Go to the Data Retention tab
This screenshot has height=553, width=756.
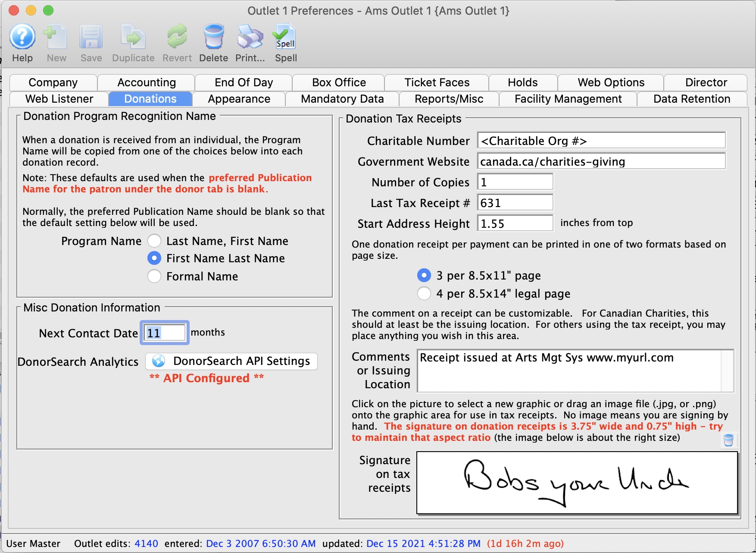[x=691, y=99]
